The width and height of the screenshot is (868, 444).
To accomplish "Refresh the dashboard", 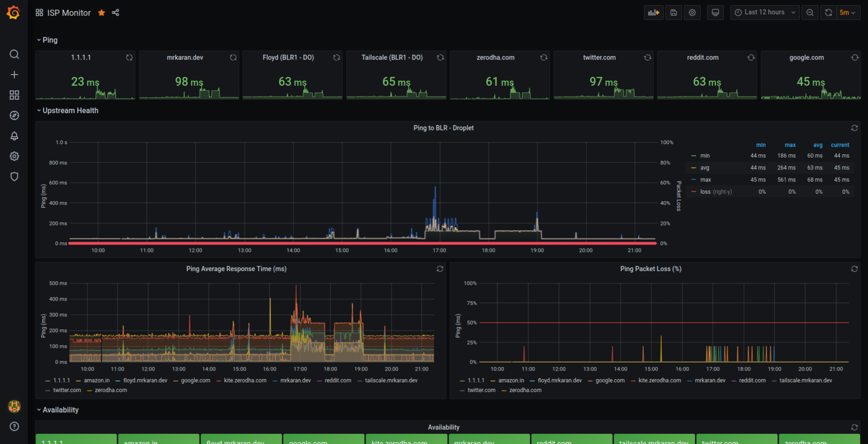I will [x=828, y=12].
